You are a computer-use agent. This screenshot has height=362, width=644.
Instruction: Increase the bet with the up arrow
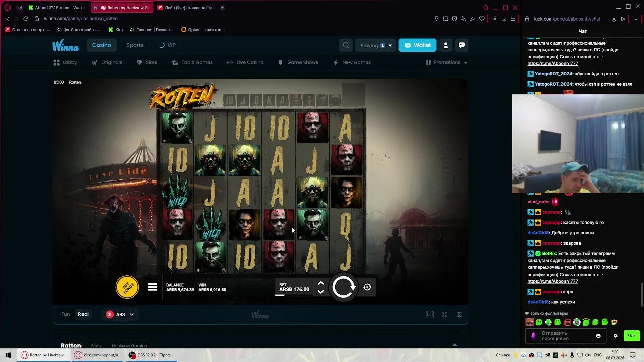click(320, 283)
